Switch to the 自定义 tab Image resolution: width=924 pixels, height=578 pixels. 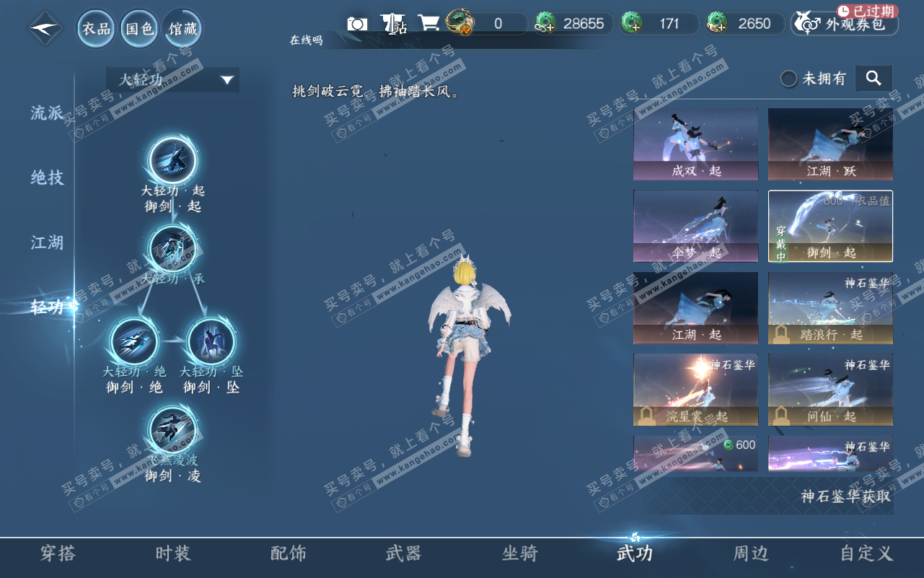pyautogui.click(x=867, y=553)
